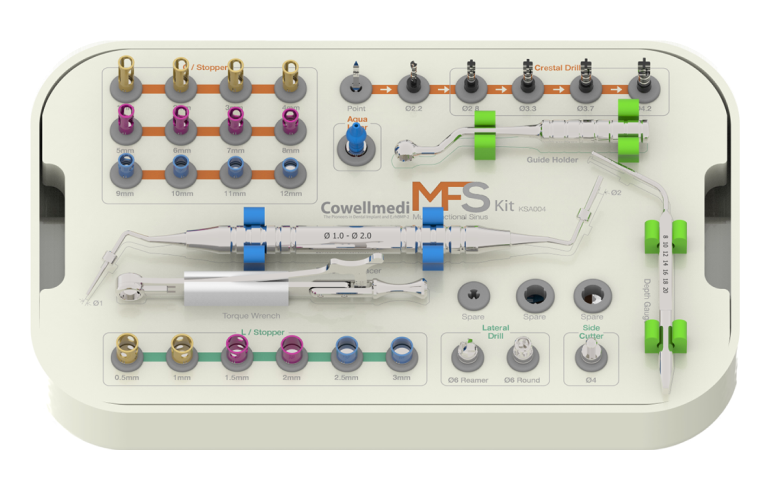770x490 pixels.
Task: Select the Ø6 Reamer lateral drill
Action: coord(467,356)
